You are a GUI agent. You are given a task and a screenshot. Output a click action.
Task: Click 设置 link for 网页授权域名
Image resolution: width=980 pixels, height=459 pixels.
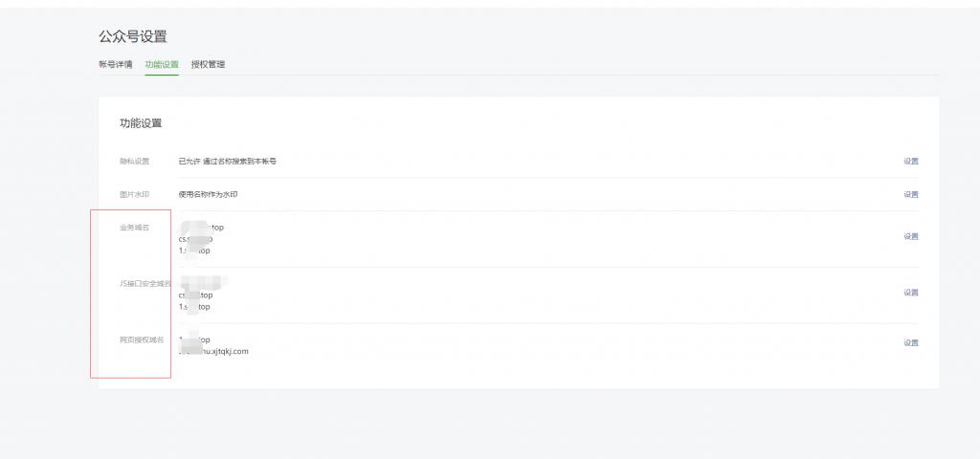(x=910, y=342)
